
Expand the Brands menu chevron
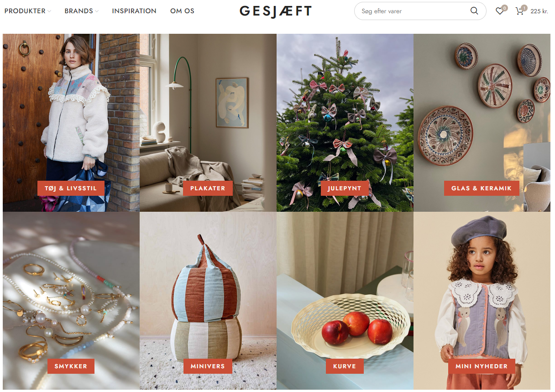point(97,11)
